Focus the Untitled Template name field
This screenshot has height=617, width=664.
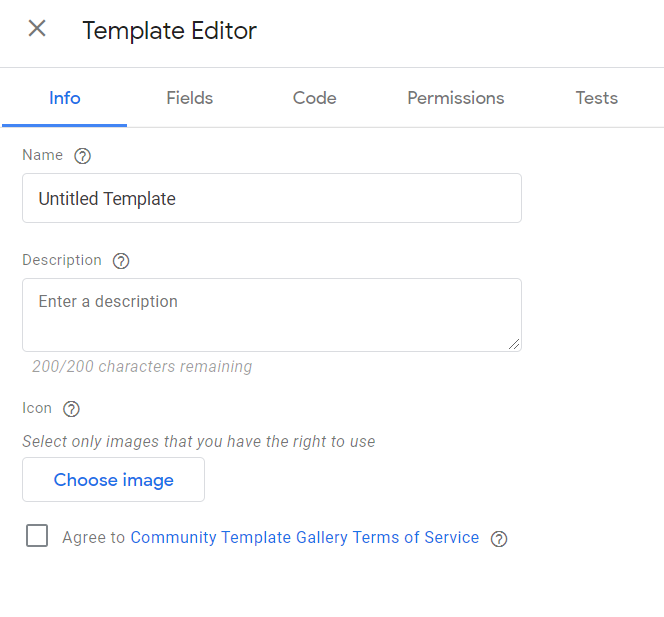(271, 199)
